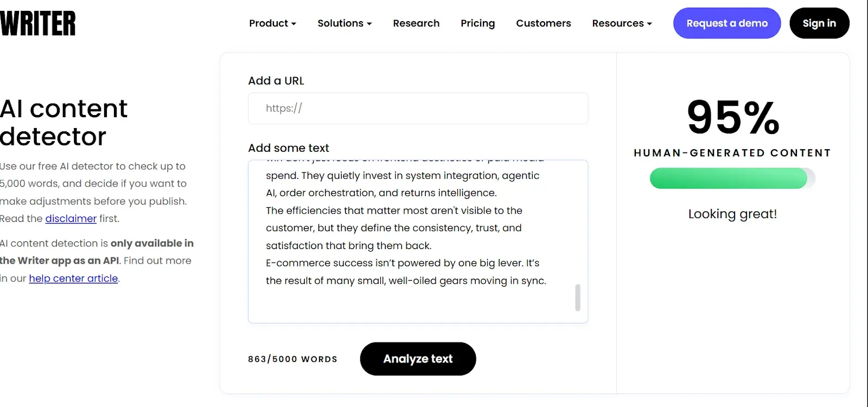Open the disclaimer link
The height and width of the screenshot is (407, 868).
[x=71, y=218]
